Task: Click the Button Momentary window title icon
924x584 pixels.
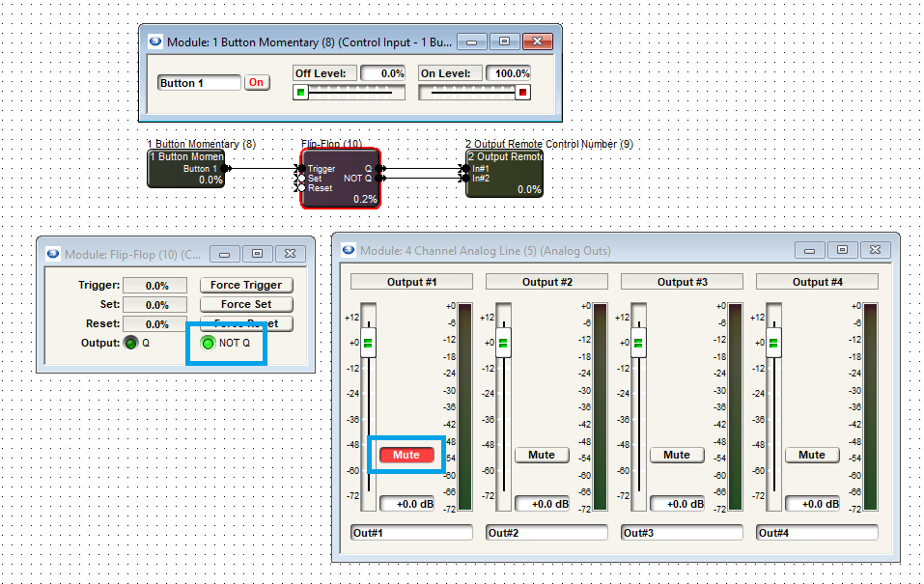Action: 154,42
